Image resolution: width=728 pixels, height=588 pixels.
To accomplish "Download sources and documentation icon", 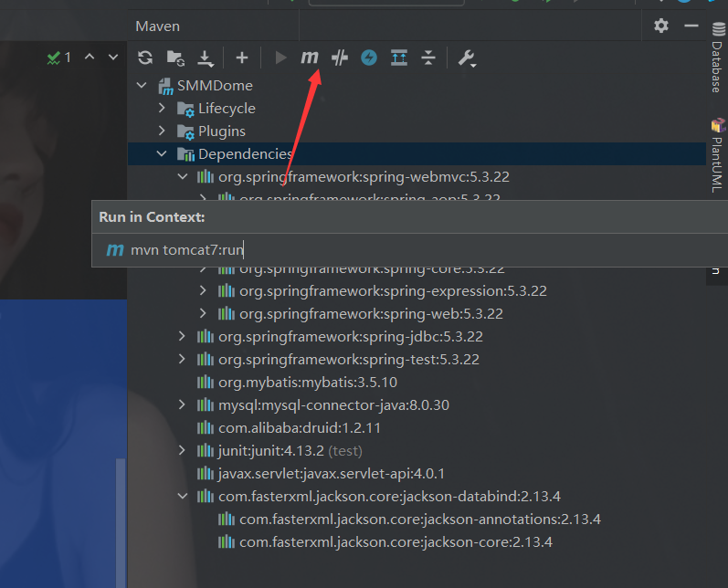I will coord(206,58).
